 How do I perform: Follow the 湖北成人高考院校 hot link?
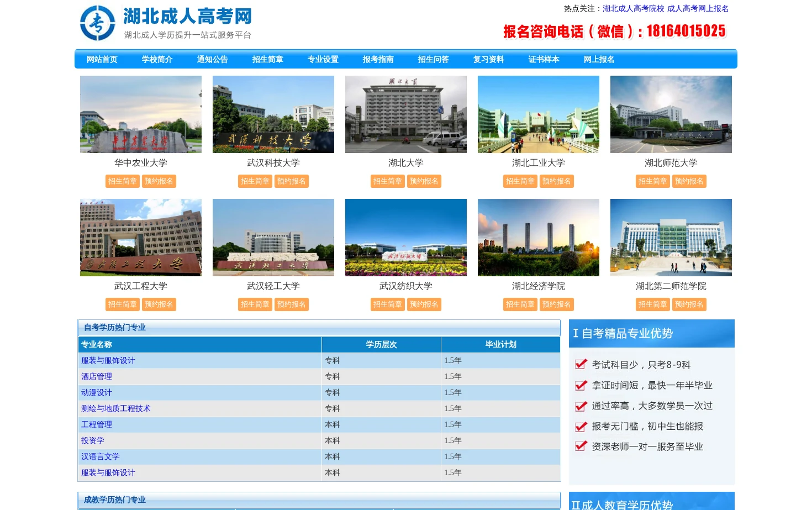(634, 8)
